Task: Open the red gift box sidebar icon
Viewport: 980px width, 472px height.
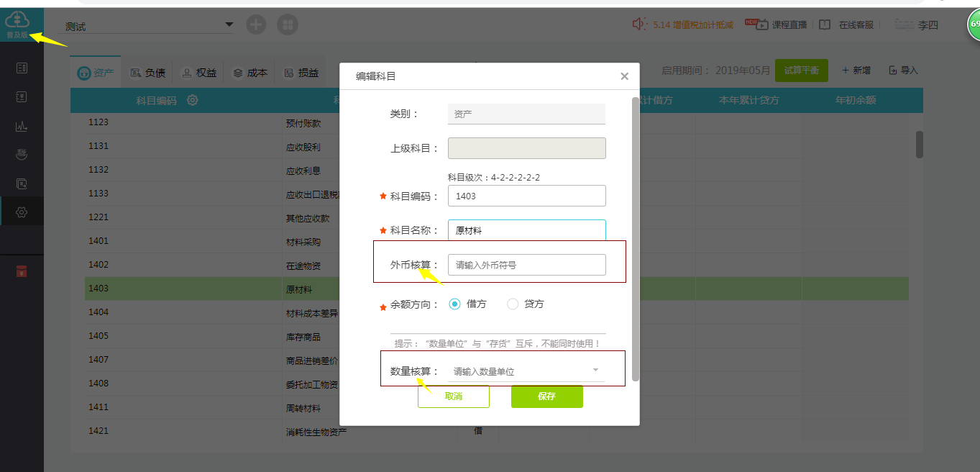Action: (x=22, y=271)
